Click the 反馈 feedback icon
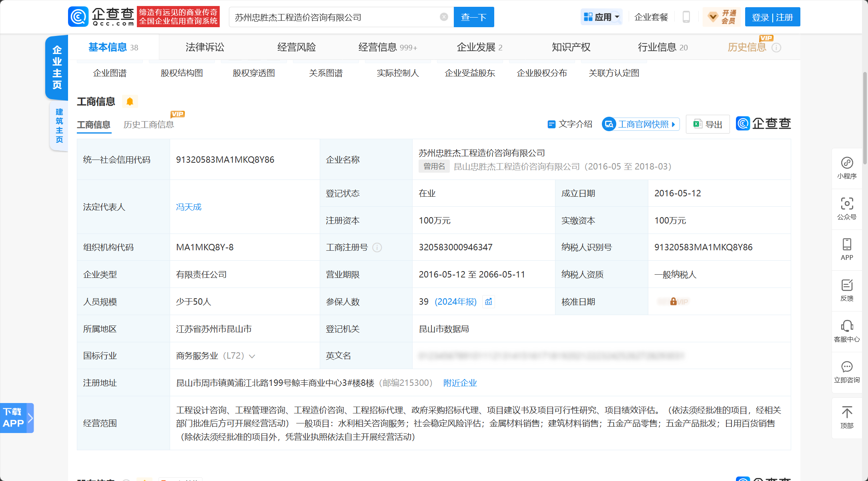The height and width of the screenshot is (481, 868). coord(847,285)
